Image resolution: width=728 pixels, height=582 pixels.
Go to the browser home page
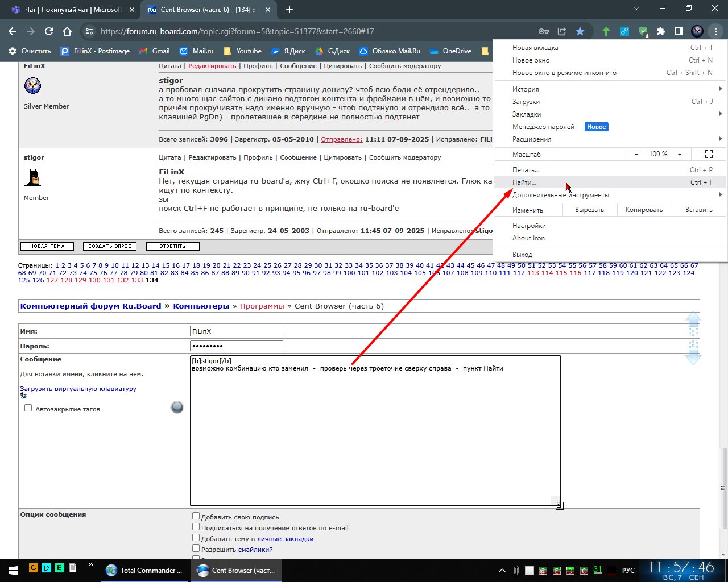pyautogui.click(x=67, y=31)
